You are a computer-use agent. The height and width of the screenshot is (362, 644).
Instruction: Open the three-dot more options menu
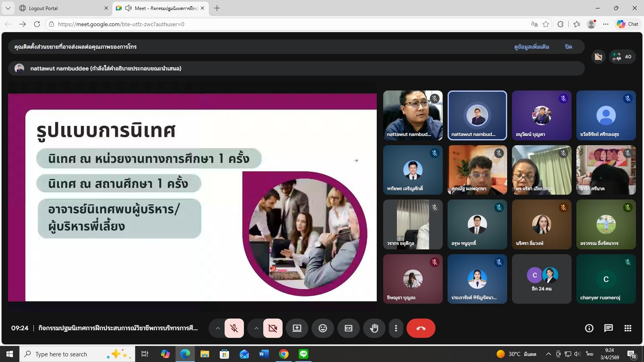click(x=396, y=328)
